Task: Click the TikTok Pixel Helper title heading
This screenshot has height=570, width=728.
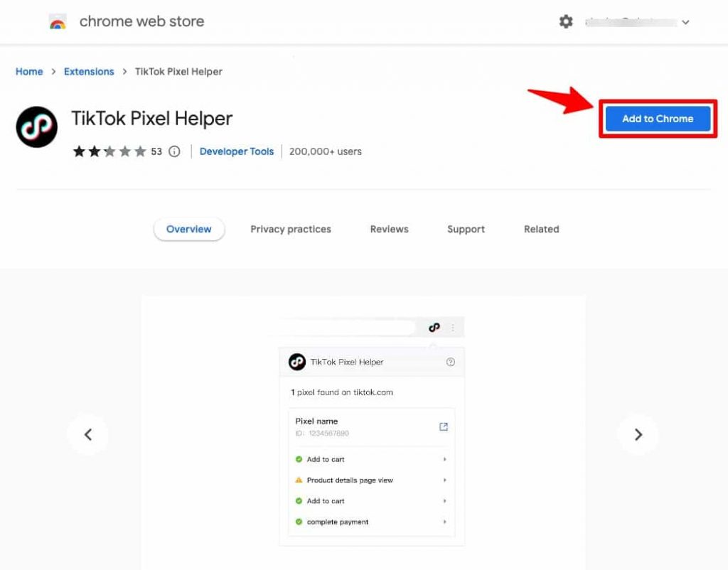Action: (x=152, y=119)
